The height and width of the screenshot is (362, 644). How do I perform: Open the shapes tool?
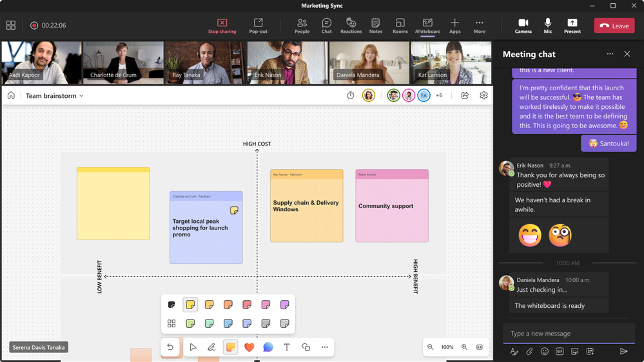[x=306, y=347]
